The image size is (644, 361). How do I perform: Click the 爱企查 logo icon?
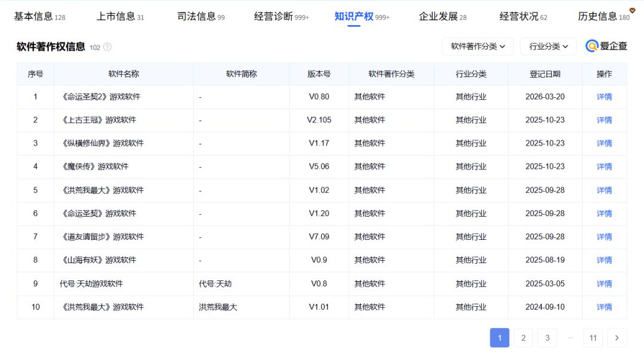point(592,46)
